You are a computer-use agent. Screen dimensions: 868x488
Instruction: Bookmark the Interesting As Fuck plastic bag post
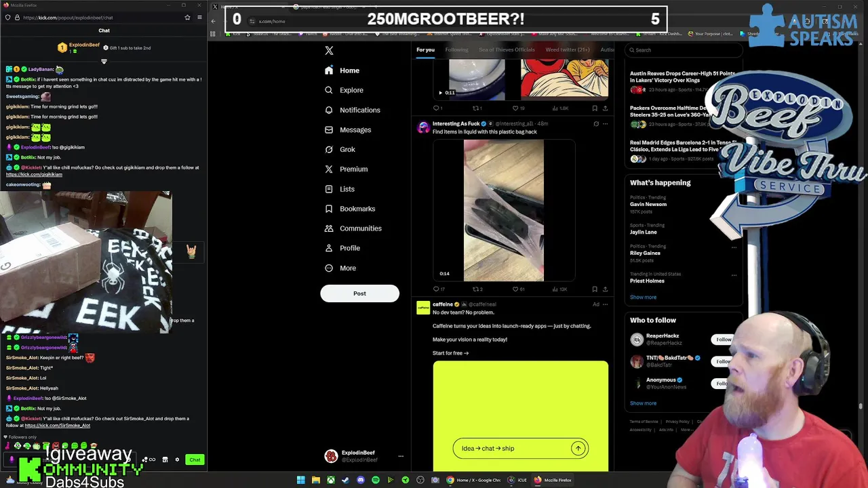tap(595, 289)
